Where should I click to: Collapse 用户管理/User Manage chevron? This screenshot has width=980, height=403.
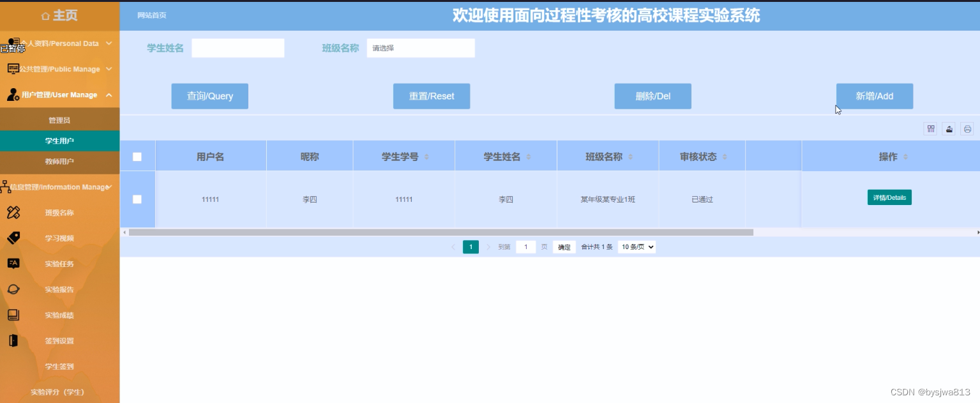click(109, 95)
